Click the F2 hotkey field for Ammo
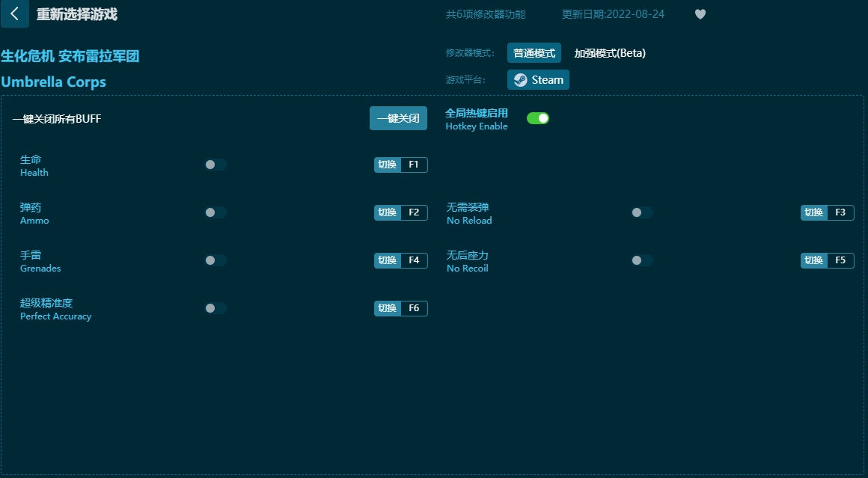 tap(414, 212)
